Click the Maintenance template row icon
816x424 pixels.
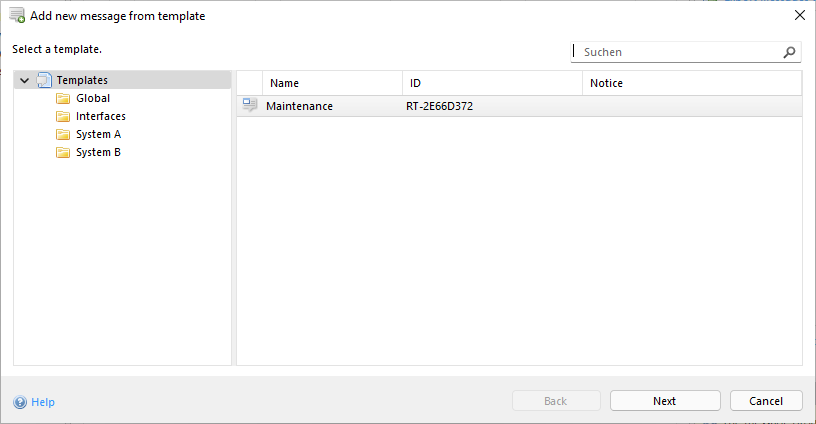coord(250,106)
